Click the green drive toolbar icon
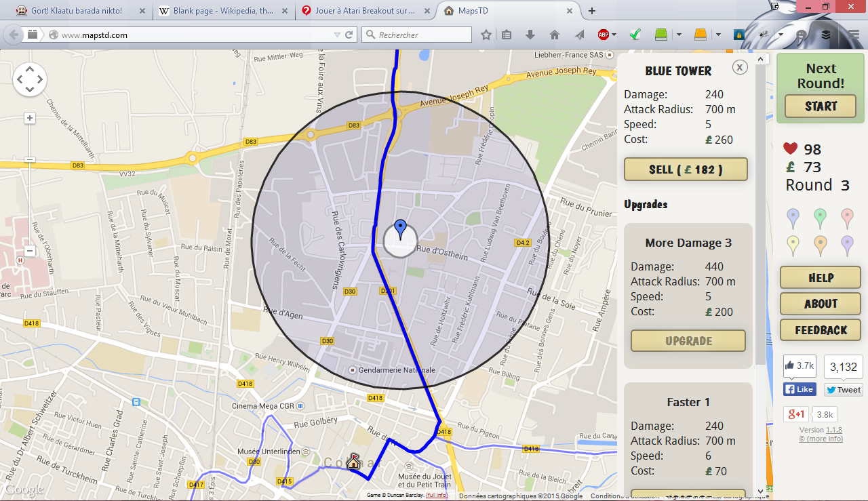 (662, 35)
